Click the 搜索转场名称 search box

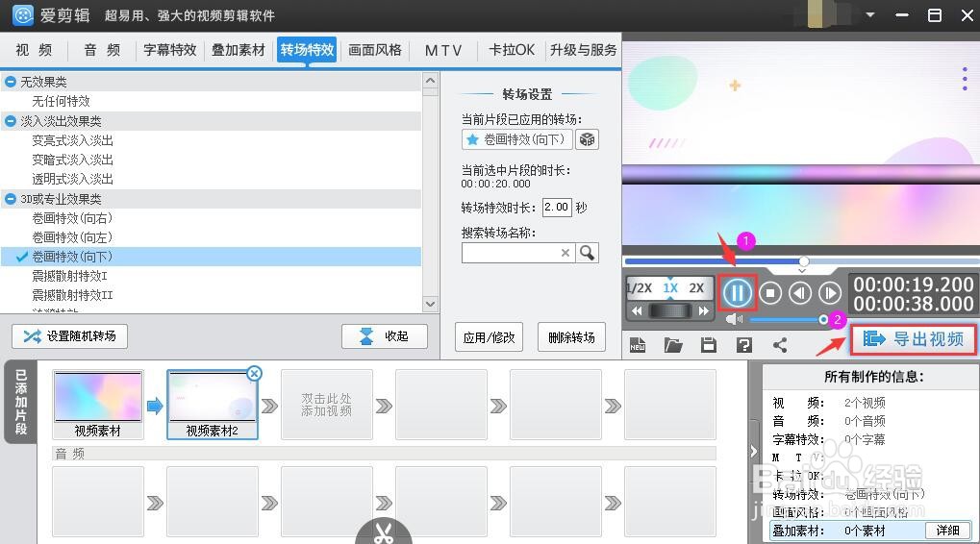tap(517, 253)
